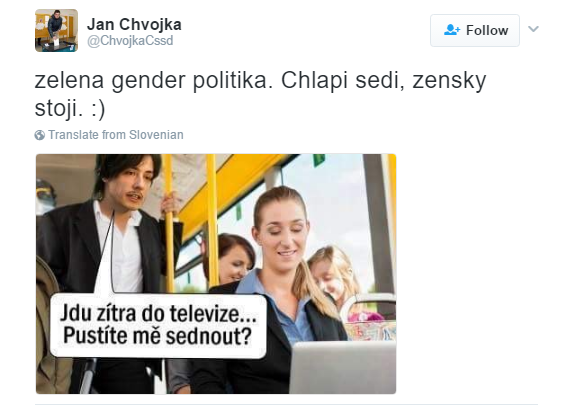Click the @ChvojkaCssd handle
The image size is (573, 405).
tap(130, 41)
